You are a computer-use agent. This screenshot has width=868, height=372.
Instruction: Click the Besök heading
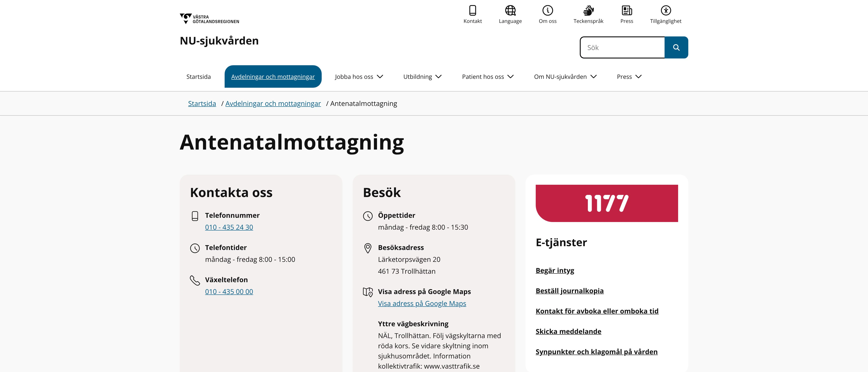(382, 193)
